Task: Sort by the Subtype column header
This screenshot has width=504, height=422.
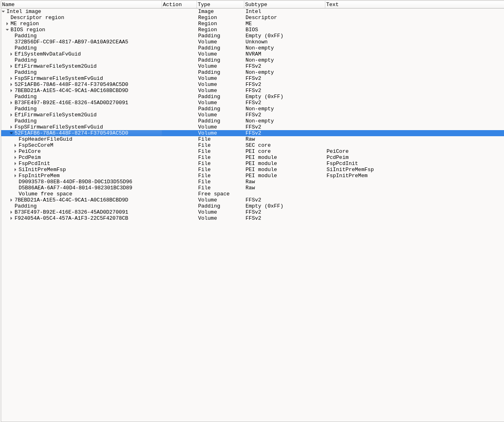Action: pyautogui.click(x=284, y=4)
